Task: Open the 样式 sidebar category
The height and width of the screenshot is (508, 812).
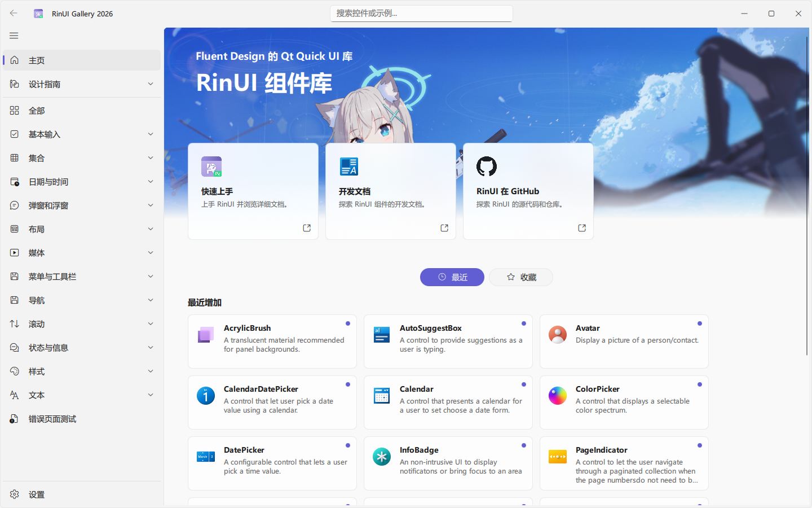Action: pyautogui.click(x=82, y=371)
